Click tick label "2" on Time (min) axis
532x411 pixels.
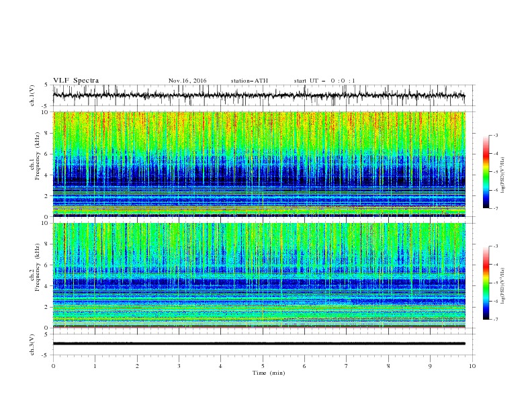click(137, 366)
